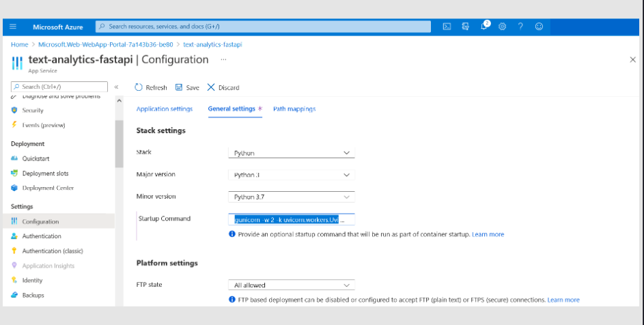Click startup command info icon

[x=232, y=234]
